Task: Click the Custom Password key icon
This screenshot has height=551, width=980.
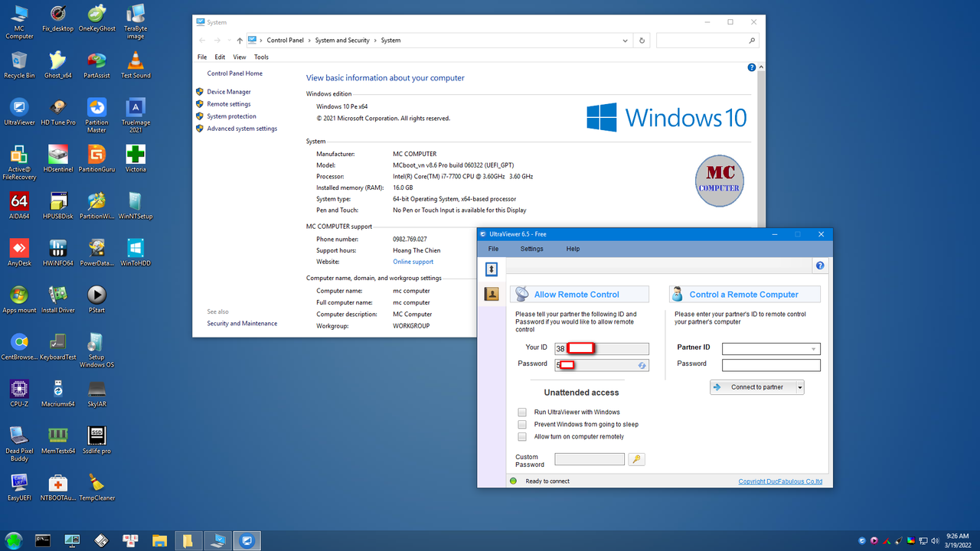Action: (636, 459)
